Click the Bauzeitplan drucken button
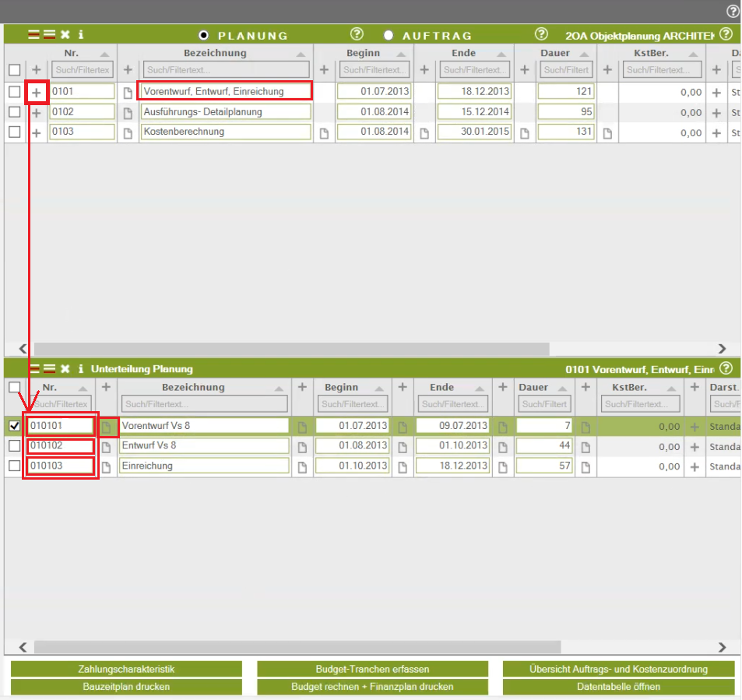 click(126, 687)
